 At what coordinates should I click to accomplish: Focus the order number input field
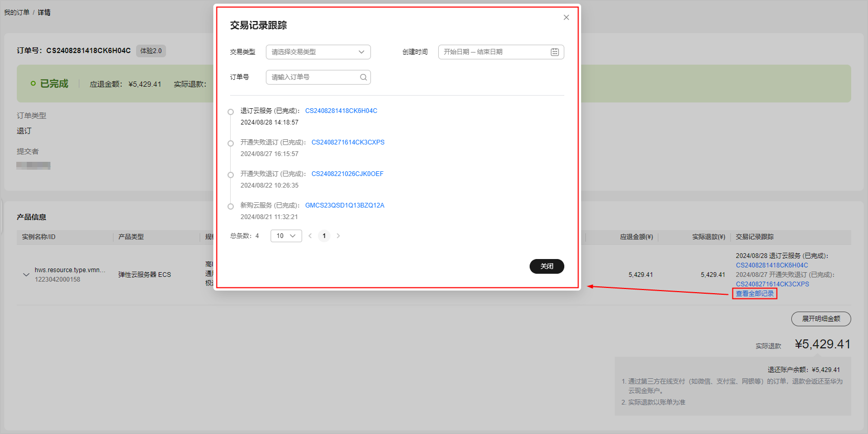click(x=313, y=77)
